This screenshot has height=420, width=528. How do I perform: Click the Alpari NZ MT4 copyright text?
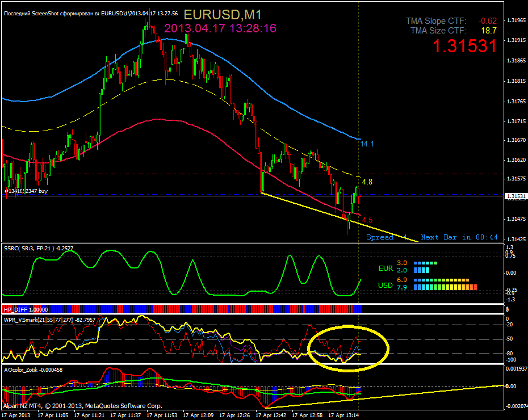click(x=83, y=406)
